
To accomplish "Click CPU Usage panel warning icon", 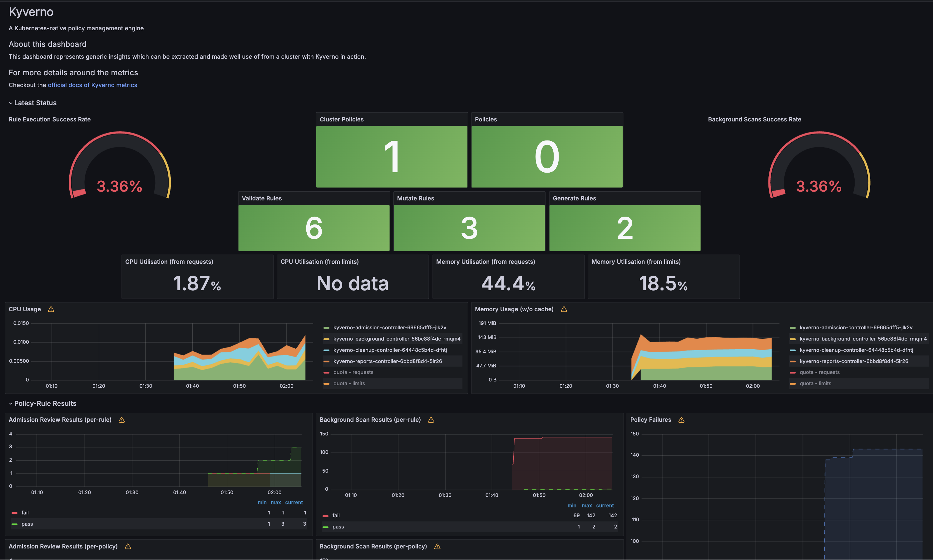I will [x=51, y=309].
